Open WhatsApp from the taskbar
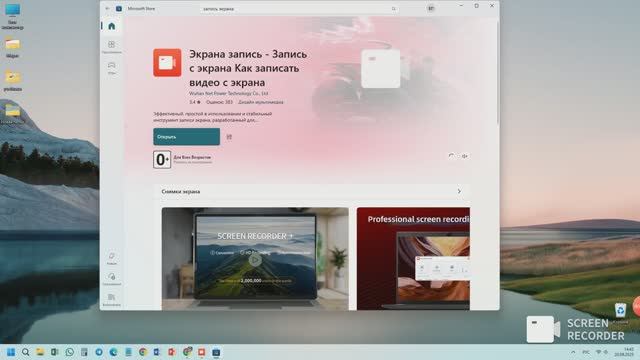 [x=69, y=352]
